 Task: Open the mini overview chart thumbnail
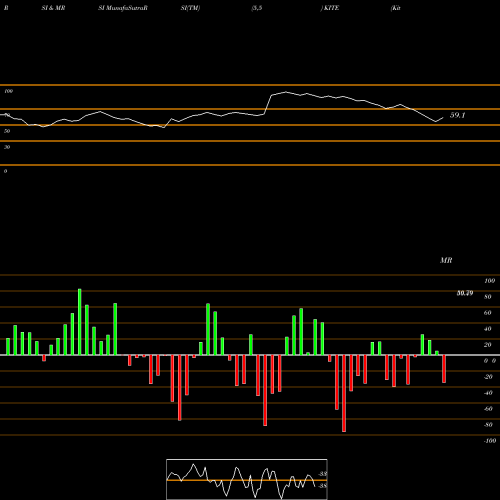(x=247, y=479)
